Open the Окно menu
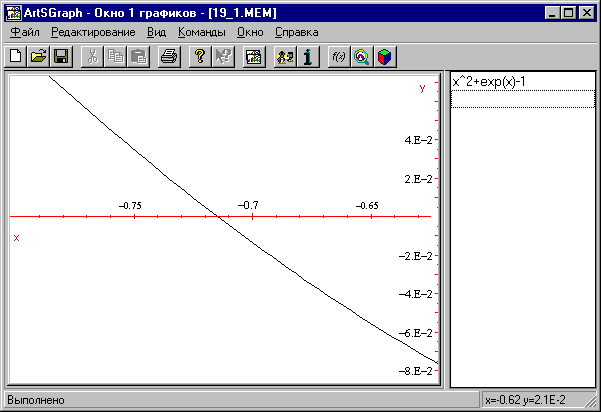This screenshot has width=601, height=412. click(250, 32)
